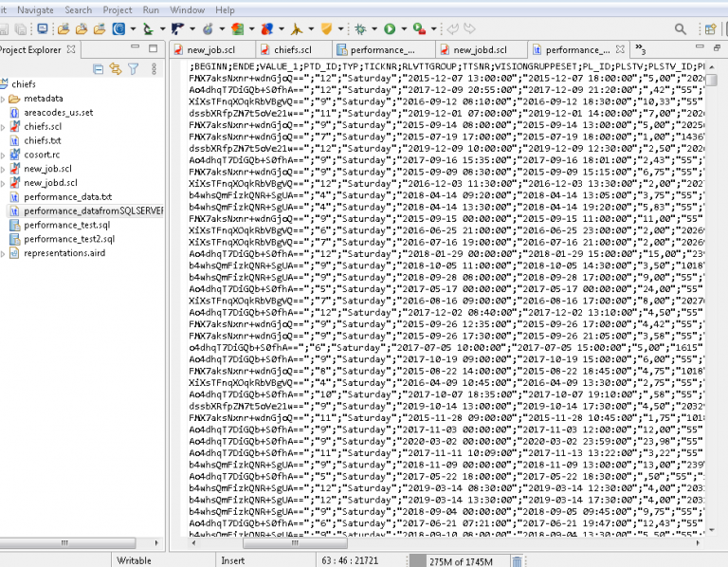Click the green Run button in toolbar

(x=390, y=29)
